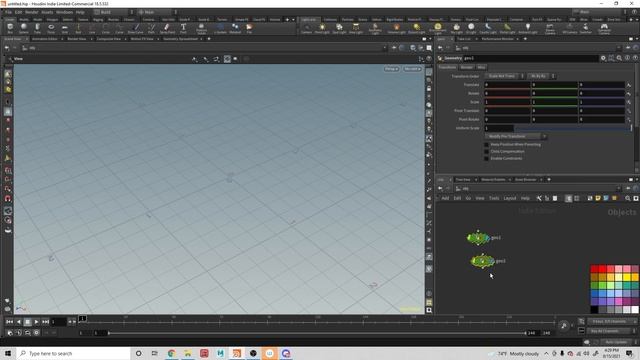Open the Render menu
The image size is (640, 360).
(31, 12)
